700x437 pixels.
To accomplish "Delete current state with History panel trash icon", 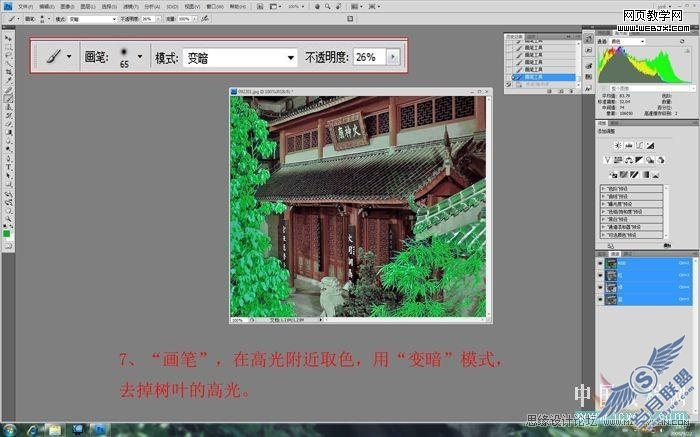I will [572, 91].
